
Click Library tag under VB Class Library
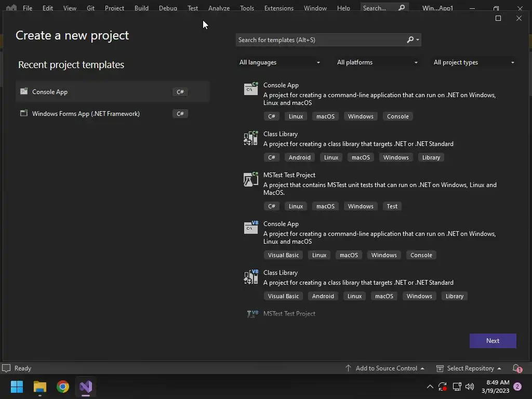454,296
